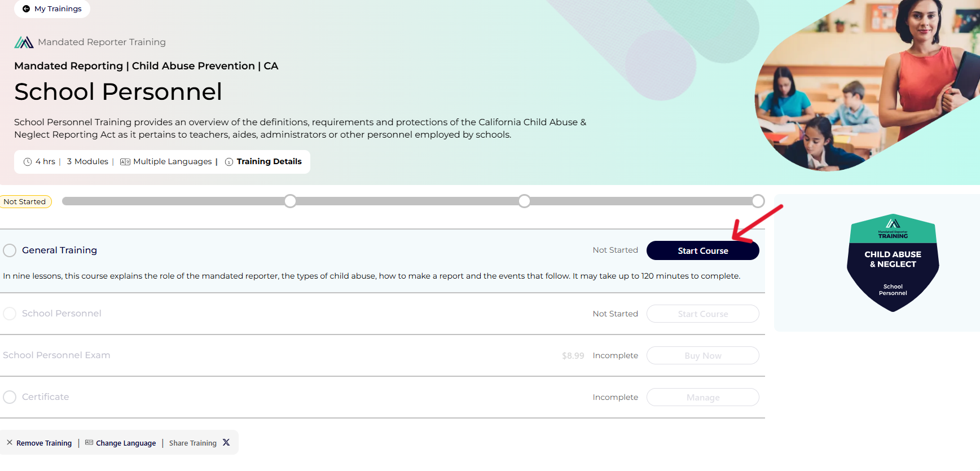Select the Certificate circle indicator
Image resolution: width=980 pixels, height=471 pixels.
tap(10, 397)
